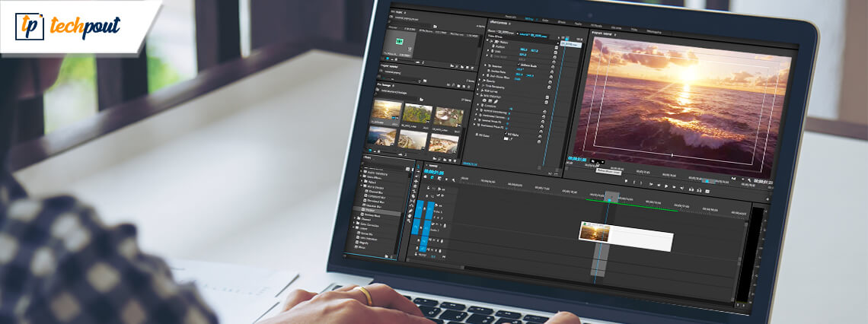Expand the Motion effect properties

488,41
